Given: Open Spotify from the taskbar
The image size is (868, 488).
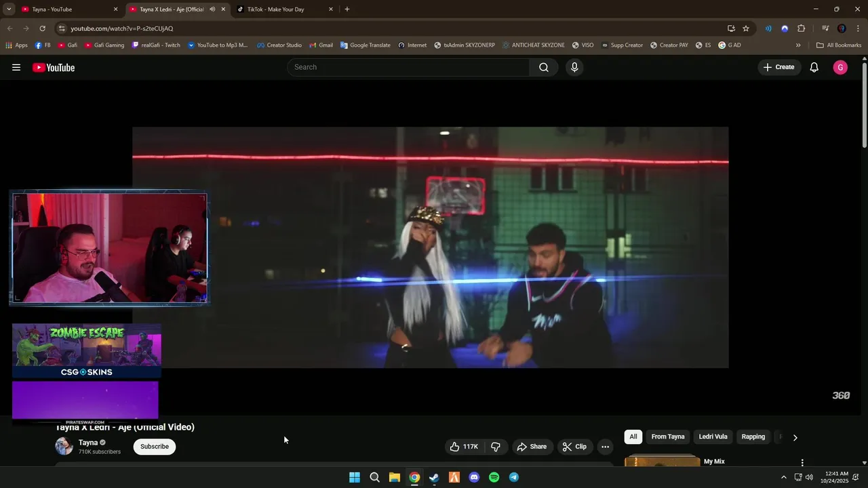Looking at the screenshot, I should coord(494,477).
